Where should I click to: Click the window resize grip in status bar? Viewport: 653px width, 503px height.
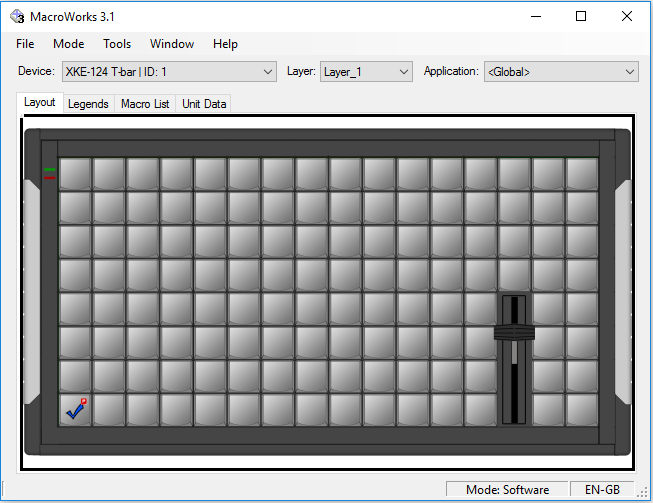point(643,492)
